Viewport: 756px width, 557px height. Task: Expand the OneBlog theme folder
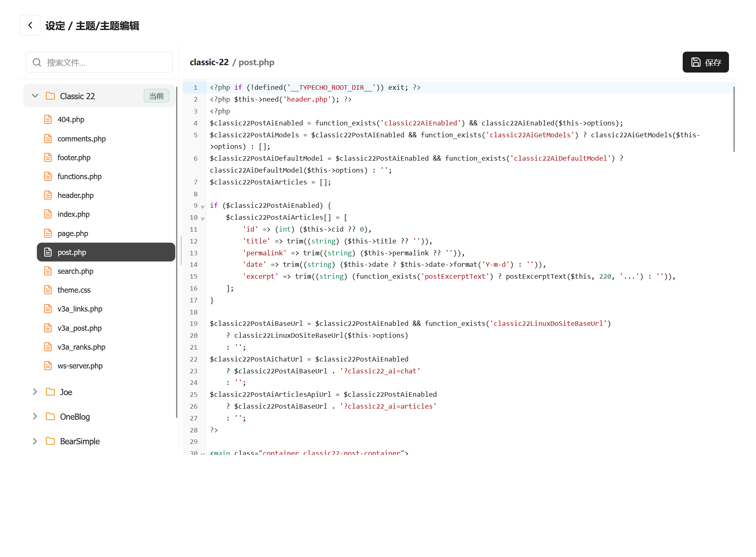pos(35,416)
